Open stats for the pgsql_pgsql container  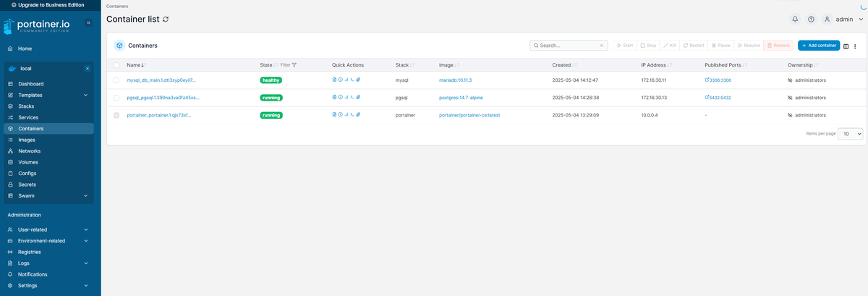click(x=346, y=97)
